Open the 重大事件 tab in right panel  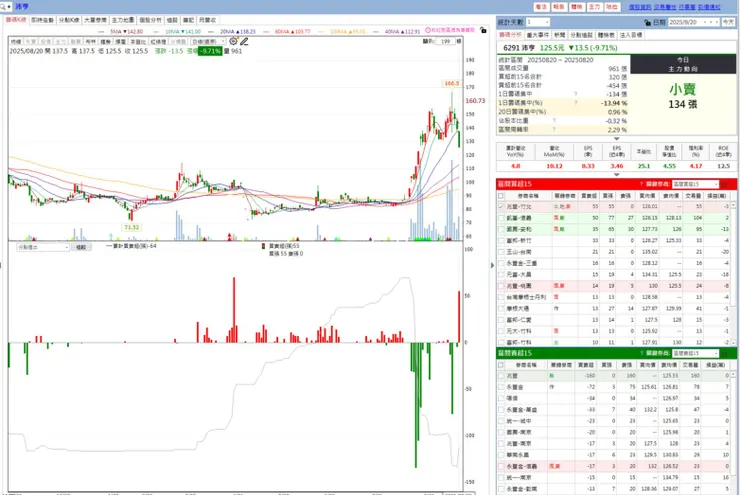coord(538,35)
